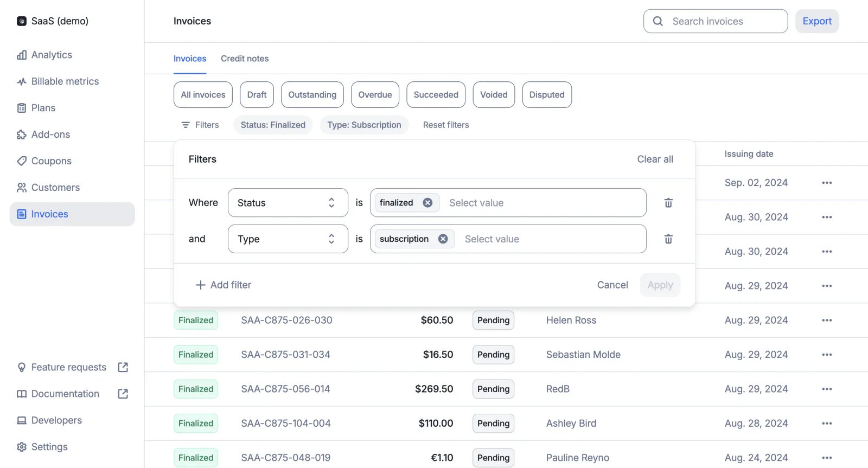This screenshot has height=468, width=868.
Task: Click the search magnifier icon
Action: coord(658,21)
